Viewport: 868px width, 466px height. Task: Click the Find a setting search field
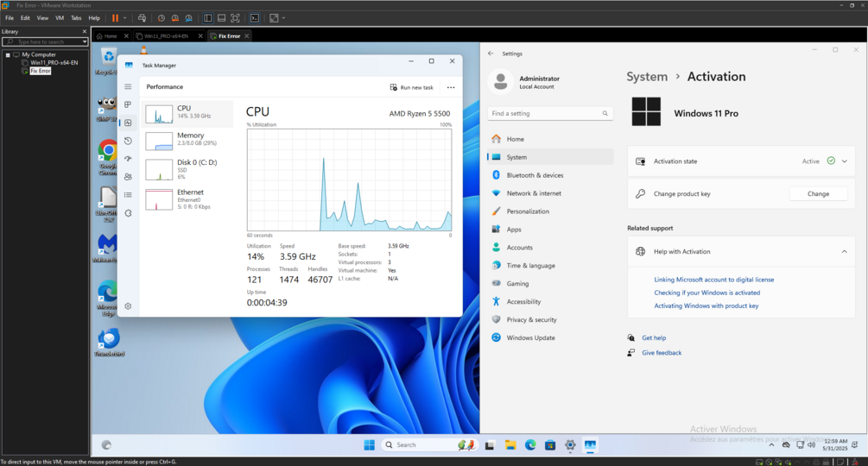550,113
